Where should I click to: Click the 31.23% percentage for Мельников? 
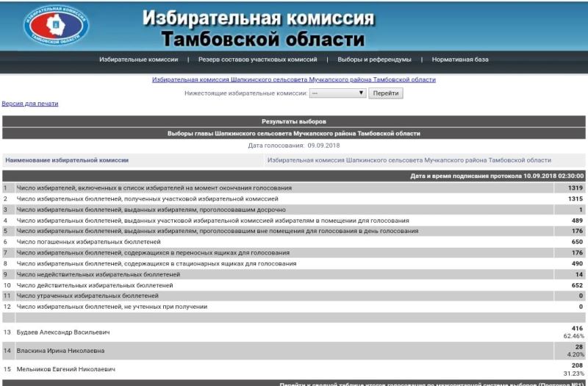tap(574, 374)
